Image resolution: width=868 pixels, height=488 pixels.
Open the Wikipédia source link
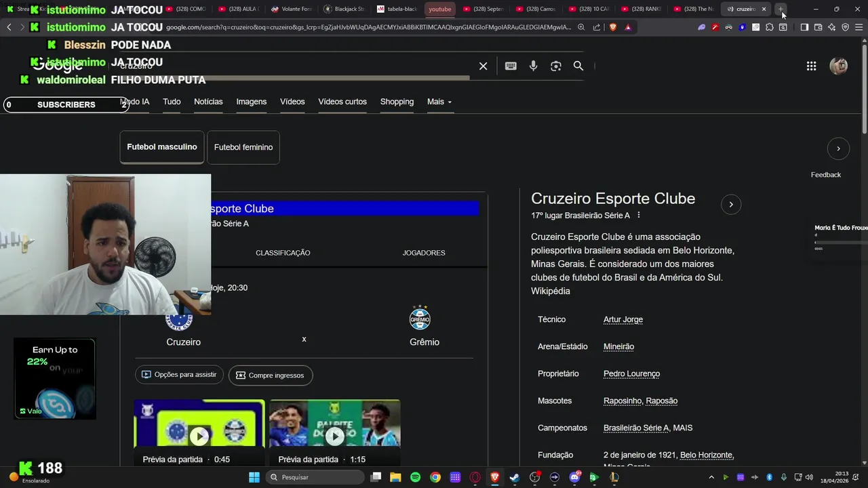tap(551, 291)
